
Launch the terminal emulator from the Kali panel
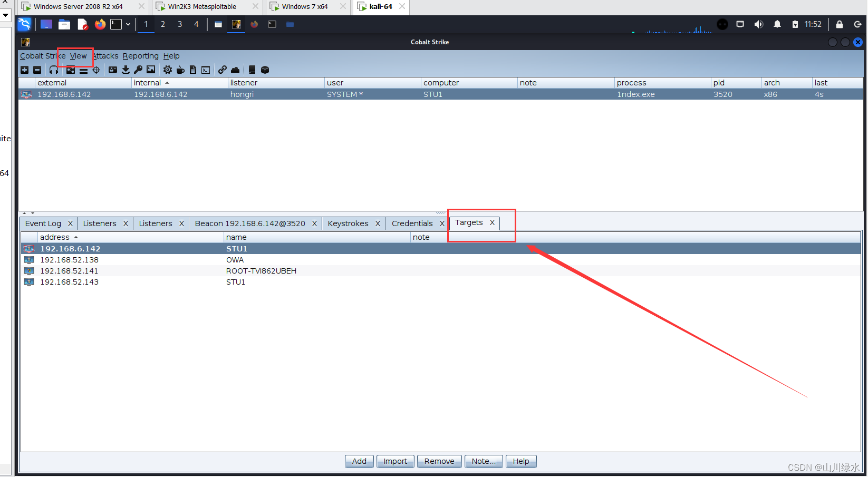point(116,24)
